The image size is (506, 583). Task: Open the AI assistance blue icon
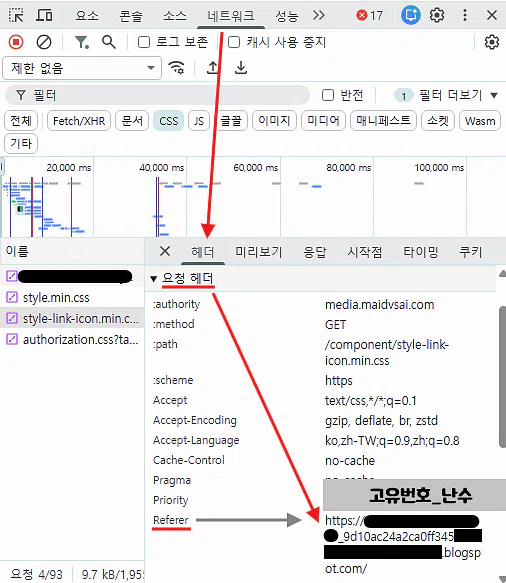click(x=410, y=15)
